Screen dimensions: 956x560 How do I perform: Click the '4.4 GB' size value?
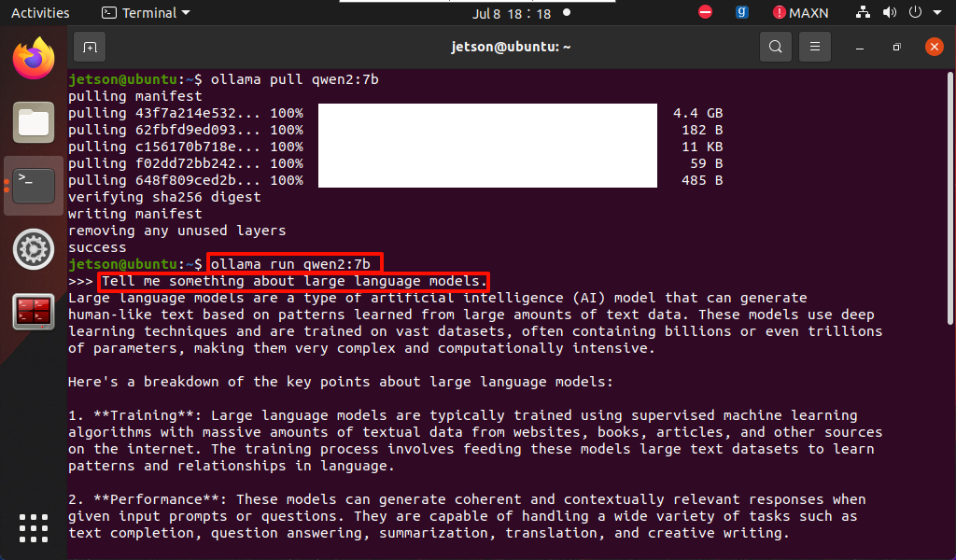(x=697, y=113)
